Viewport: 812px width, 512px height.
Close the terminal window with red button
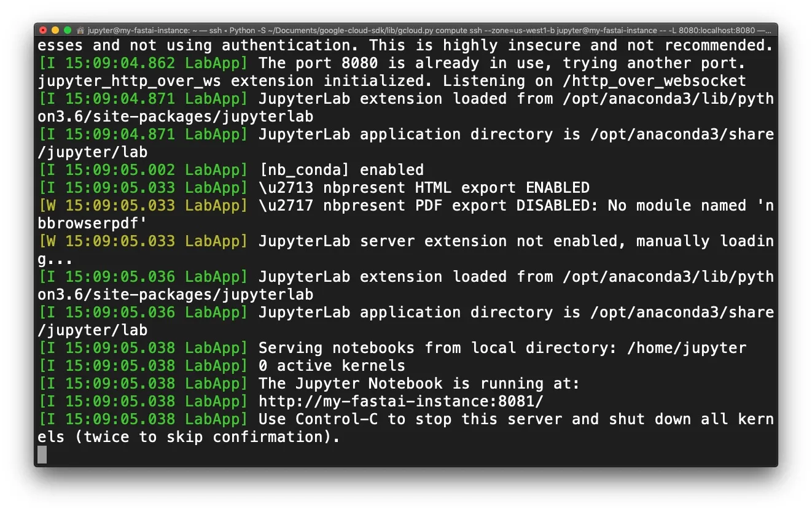(43, 30)
